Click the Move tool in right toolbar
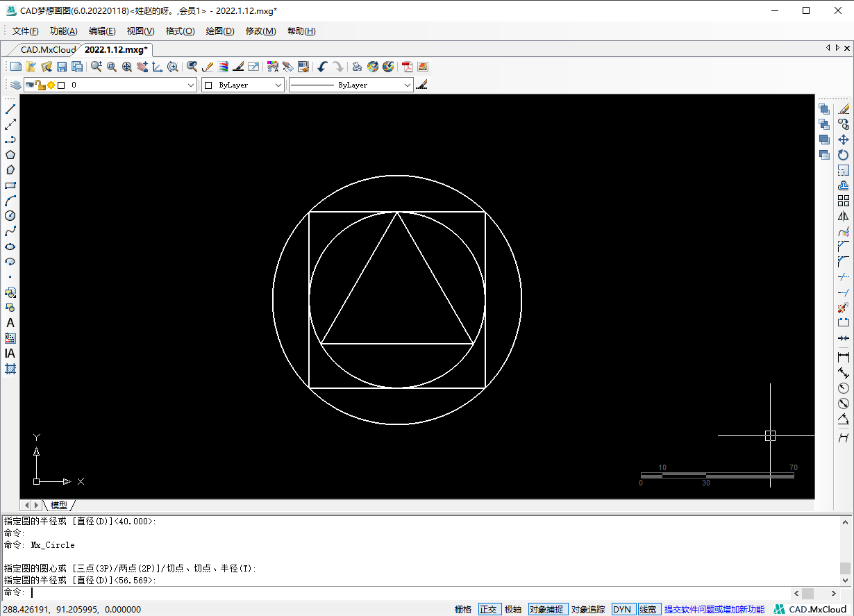854x616 pixels. click(x=844, y=140)
